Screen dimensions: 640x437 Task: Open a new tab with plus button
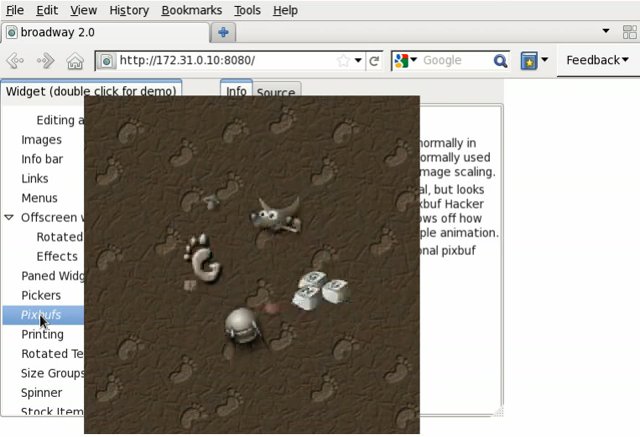(x=223, y=32)
